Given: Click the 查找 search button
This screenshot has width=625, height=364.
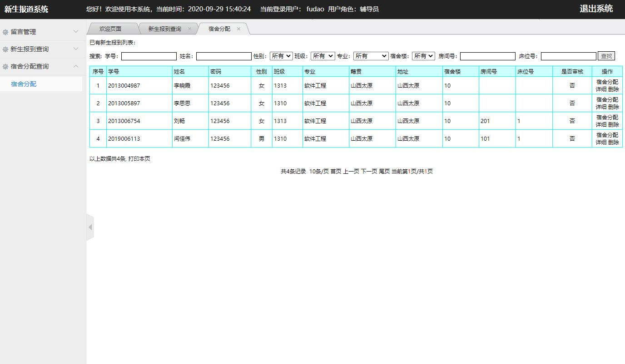Looking at the screenshot, I should click(607, 56).
